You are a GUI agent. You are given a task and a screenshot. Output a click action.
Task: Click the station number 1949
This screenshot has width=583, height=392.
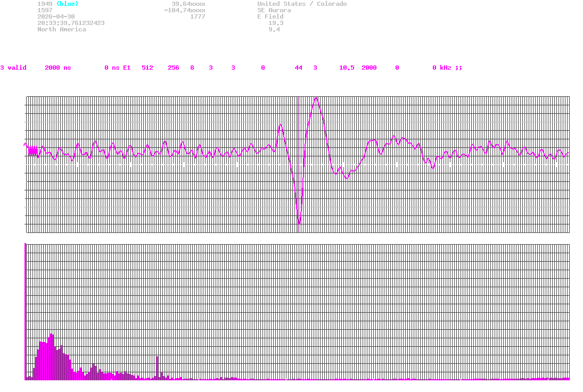coord(45,4)
